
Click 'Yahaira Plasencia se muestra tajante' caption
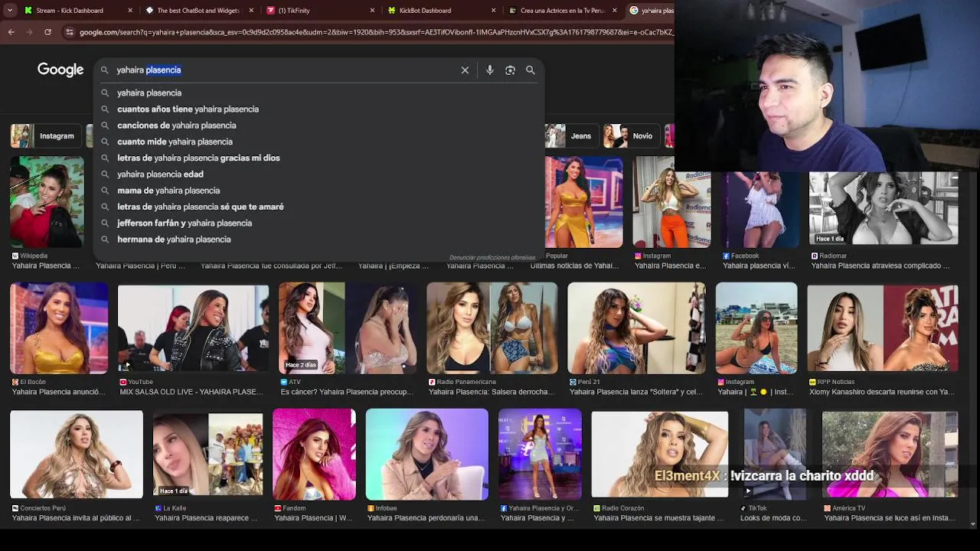[x=658, y=518]
